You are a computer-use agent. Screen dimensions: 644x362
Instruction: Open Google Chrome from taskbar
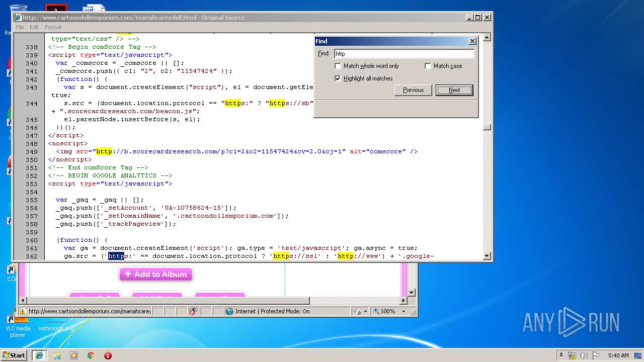coord(91,355)
